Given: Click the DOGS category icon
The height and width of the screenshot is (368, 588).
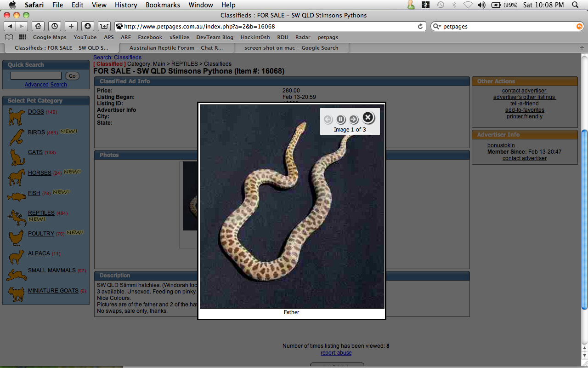Looking at the screenshot, I should (x=16, y=116).
